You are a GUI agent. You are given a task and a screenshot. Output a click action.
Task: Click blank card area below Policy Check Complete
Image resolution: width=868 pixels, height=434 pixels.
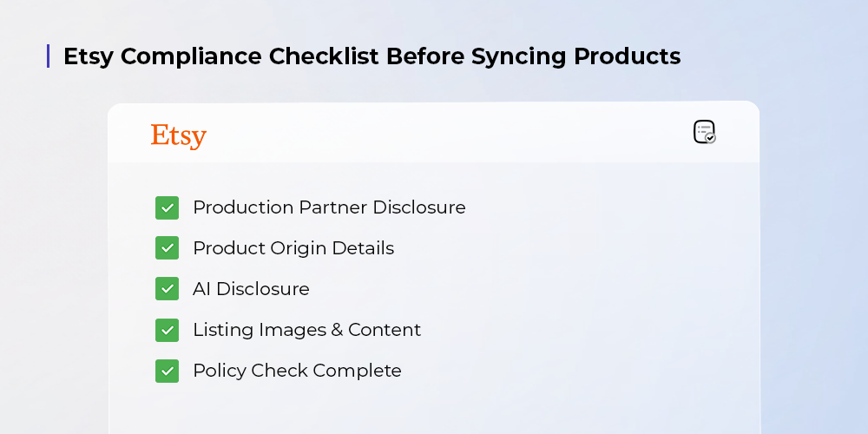point(434,406)
